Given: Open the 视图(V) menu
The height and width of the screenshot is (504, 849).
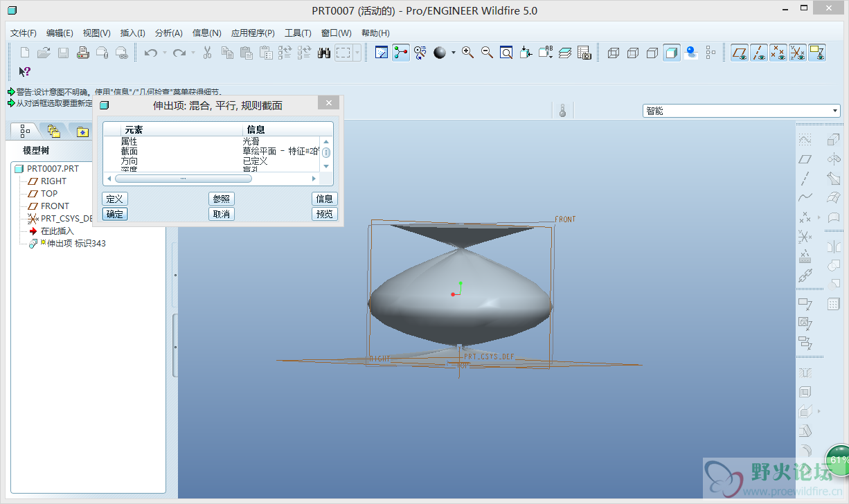Looking at the screenshot, I should pos(96,33).
